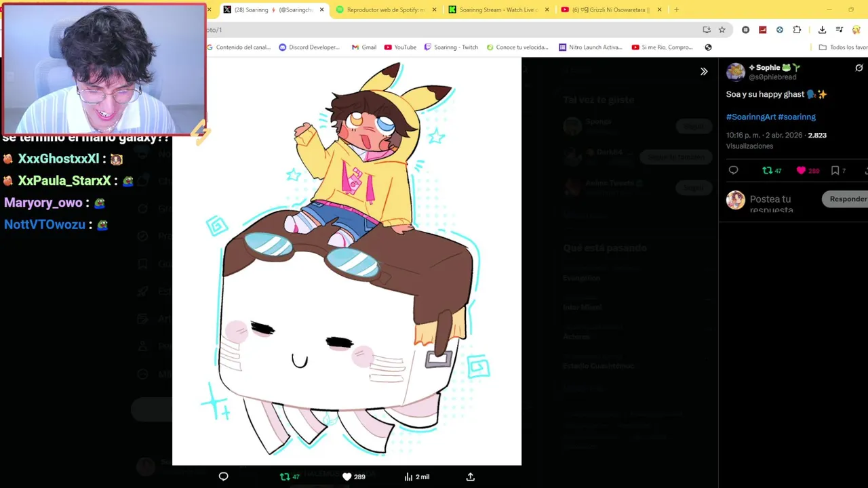Image resolution: width=868 pixels, height=488 pixels.
Task: Open the Nitro Launch Activa bookmark
Action: click(591, 47)
